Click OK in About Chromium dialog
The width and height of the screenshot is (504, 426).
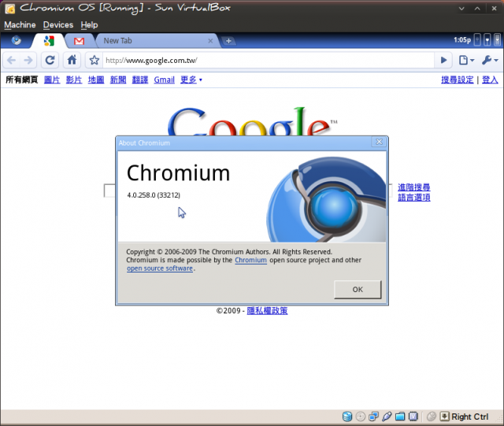point(358,289)
